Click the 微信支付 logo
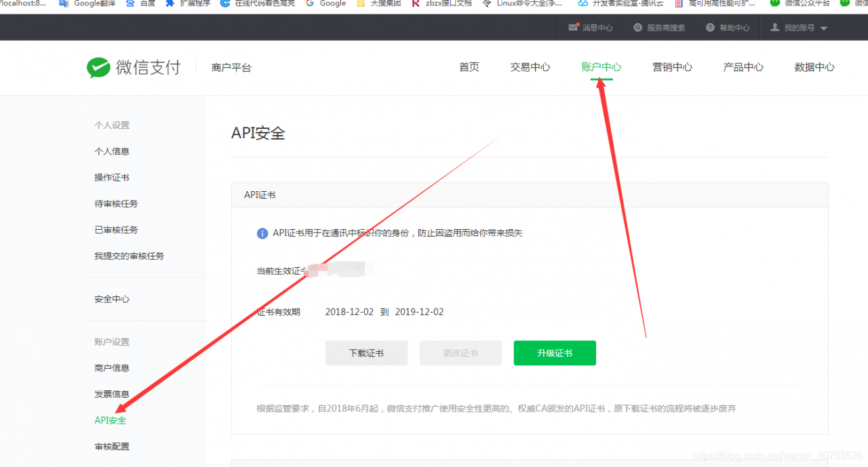Image resolution: width=868 pixels, height=467 pixels. (x=134, y=67)
